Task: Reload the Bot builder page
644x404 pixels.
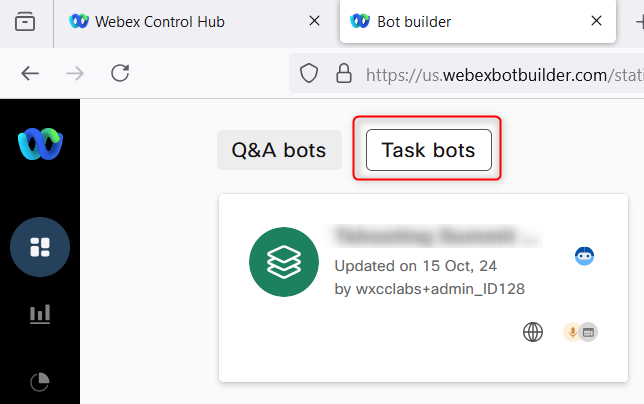Action: [121, 73]
